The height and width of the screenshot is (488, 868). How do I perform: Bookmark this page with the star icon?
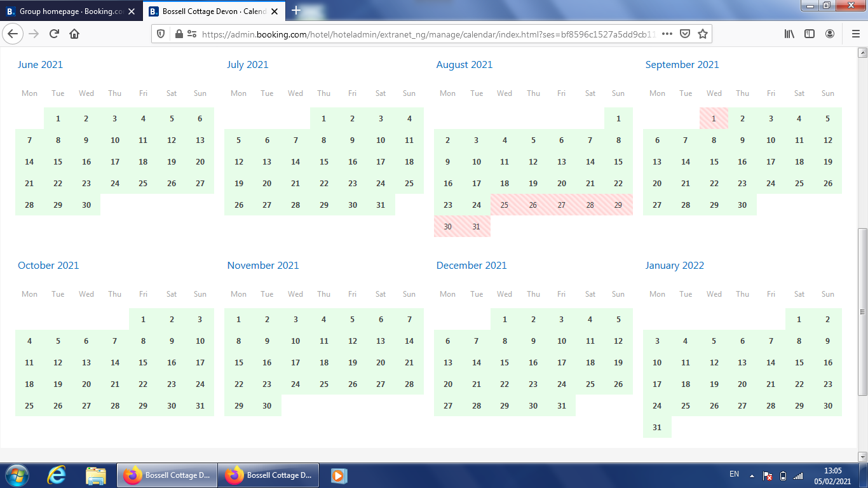(703, 34)
